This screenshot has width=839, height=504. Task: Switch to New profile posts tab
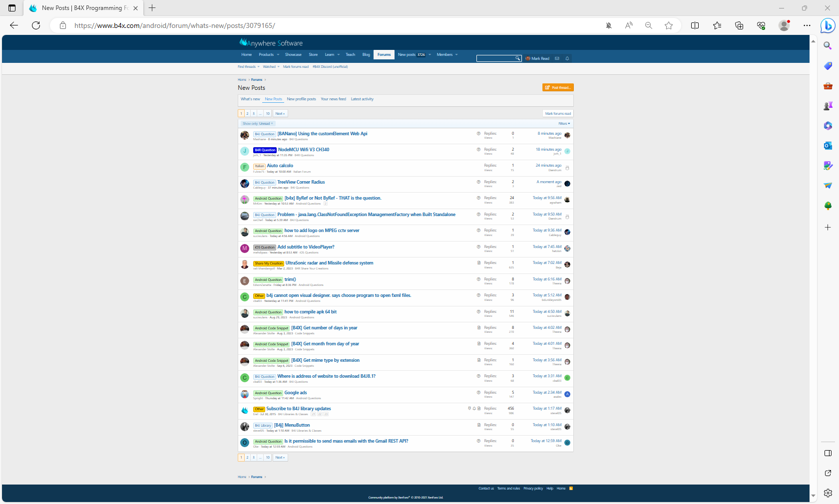click(x=301, y=99)
